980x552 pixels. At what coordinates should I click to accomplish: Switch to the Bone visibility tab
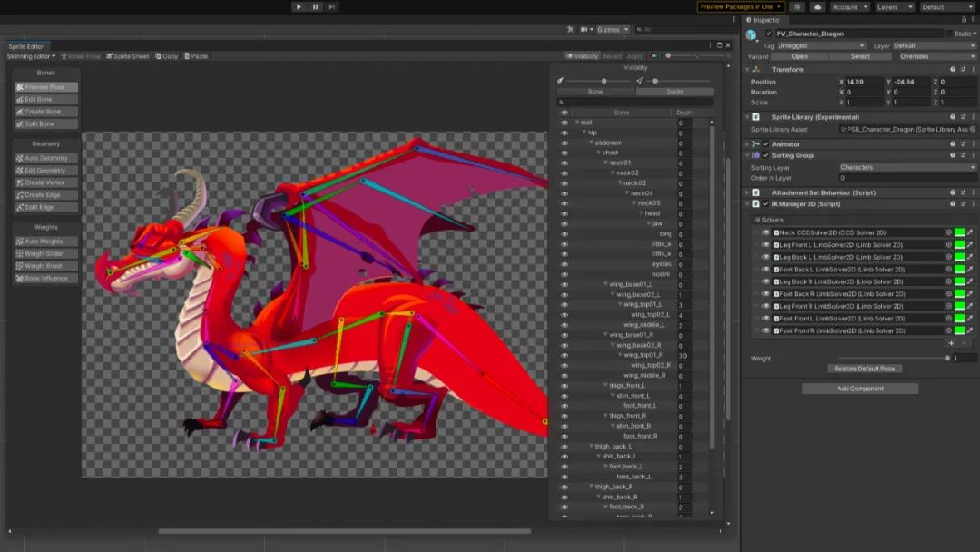[595, 92]
